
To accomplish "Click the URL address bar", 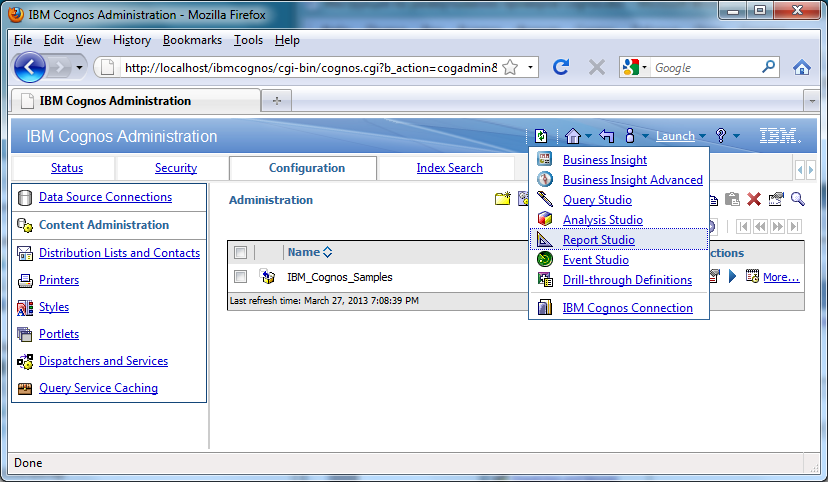I will 310,68.
